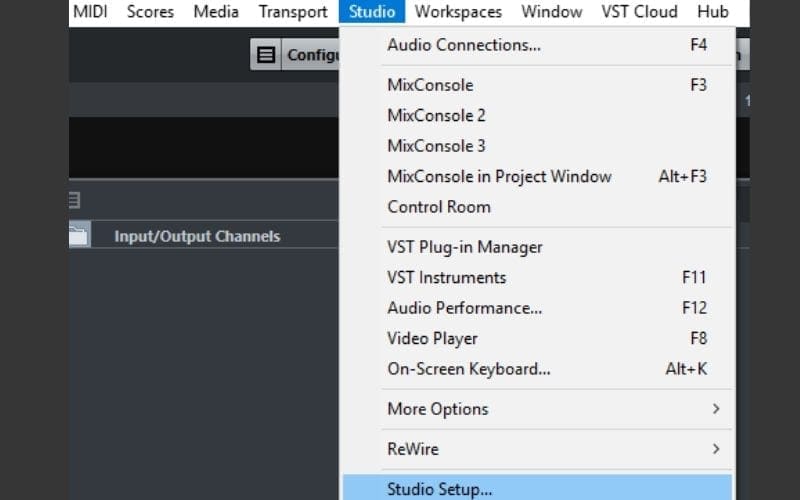
Task: Choose Audio Connections… from Studio menu
Action: 538,45
